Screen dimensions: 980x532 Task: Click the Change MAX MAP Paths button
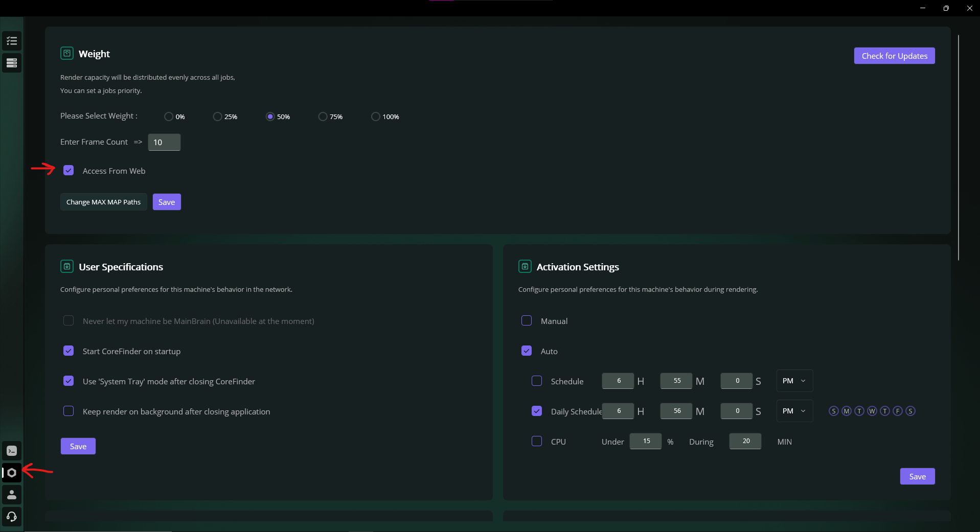[103, 201]
